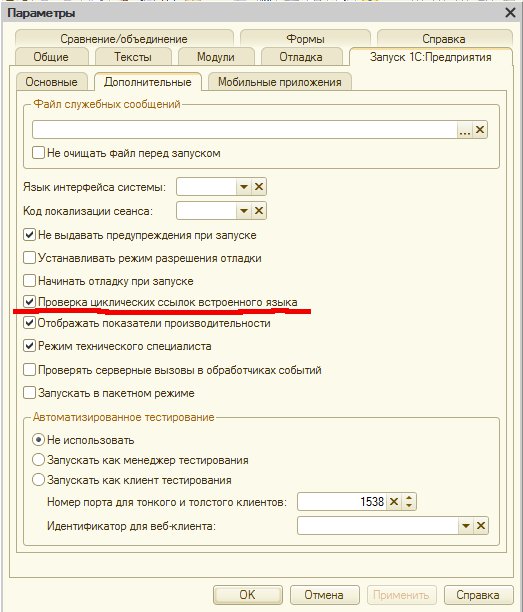Image resolution: width=523 pixels, height=612 pixels.
Task: Open Идентификатор для веб-клиента dropdown
Action: pos(466,526)
